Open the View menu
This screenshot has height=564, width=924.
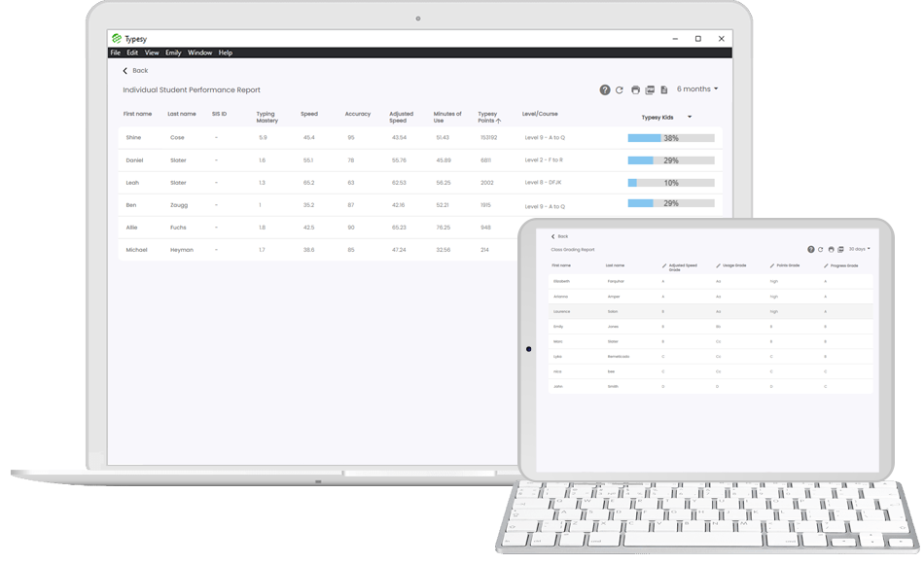click(x=152, y=53)
